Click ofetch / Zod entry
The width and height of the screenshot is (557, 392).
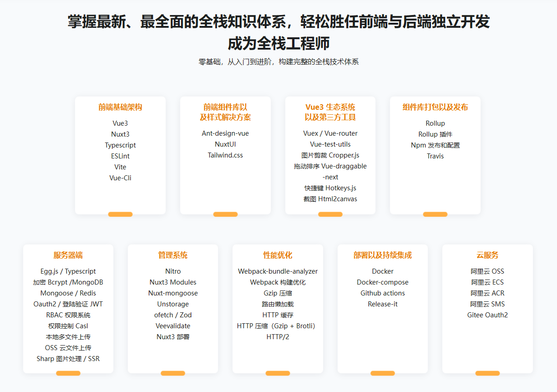pyautogui.click(x=173, y=315)
